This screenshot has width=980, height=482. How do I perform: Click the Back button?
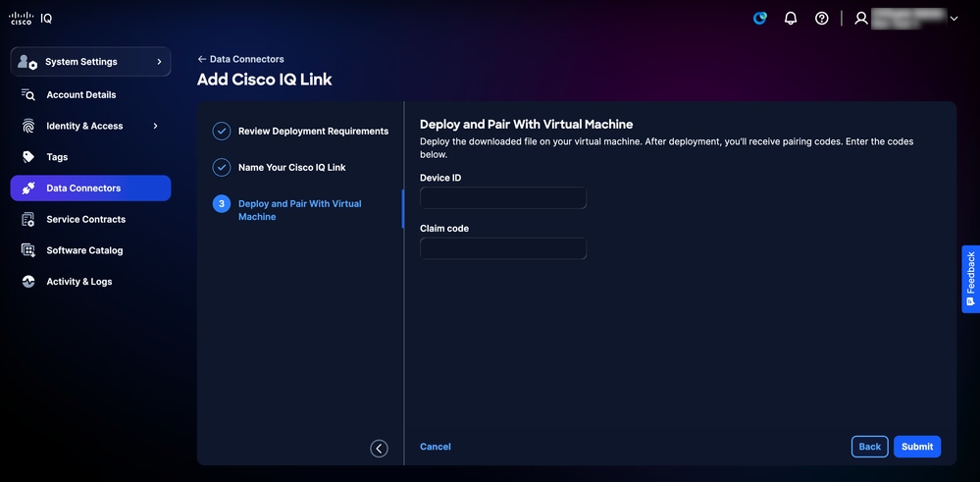869,447
